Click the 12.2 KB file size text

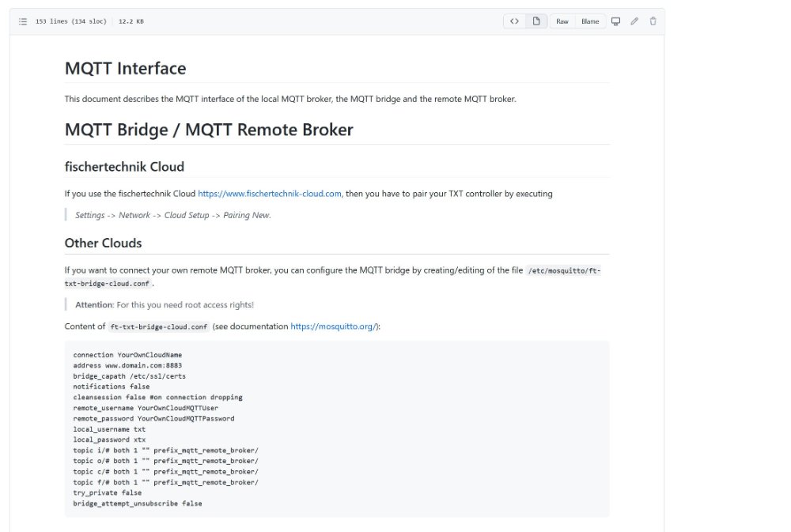point(131,21)
